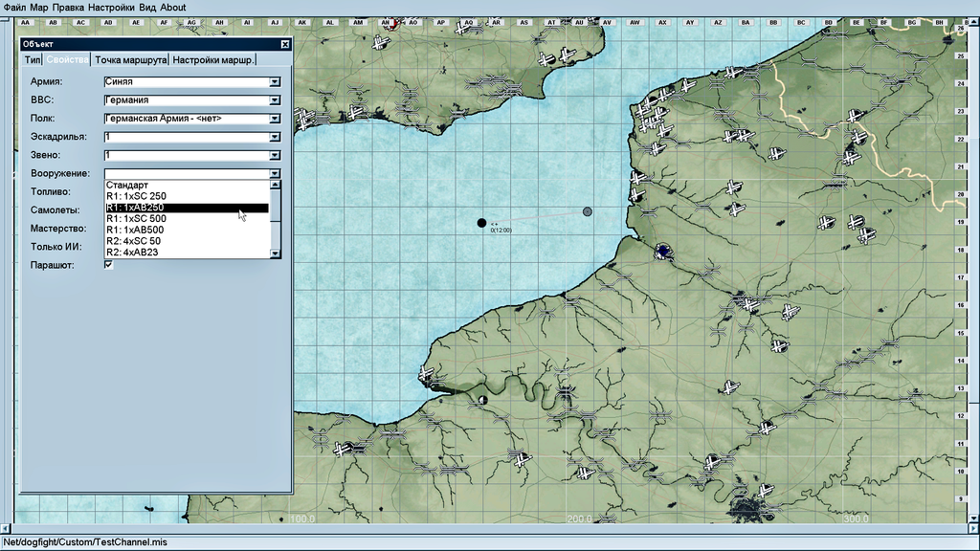Image resolution: width=980 pixels, height=551 pixels.
Task: Open the Map menu
Action: [x=38, y=8]
